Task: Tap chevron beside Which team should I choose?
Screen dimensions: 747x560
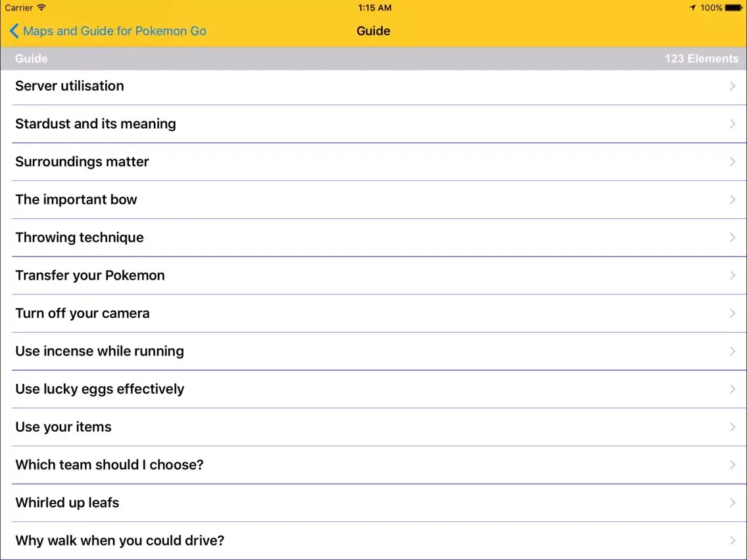Action: [x=732, y=465]
